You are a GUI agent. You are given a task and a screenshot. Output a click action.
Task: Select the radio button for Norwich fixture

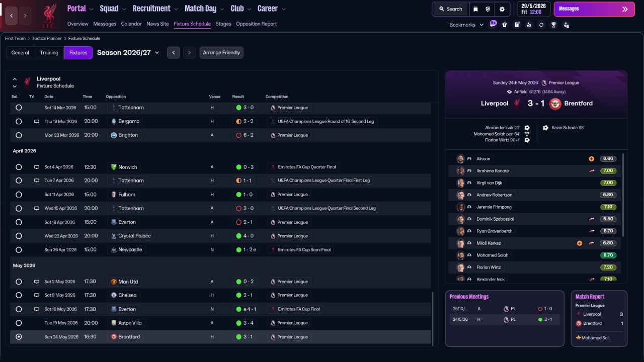19,167
